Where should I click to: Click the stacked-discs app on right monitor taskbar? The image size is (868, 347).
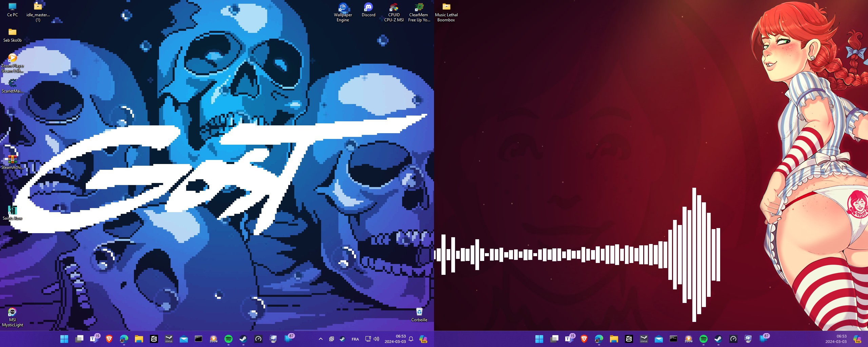click(x=629, y=339)
